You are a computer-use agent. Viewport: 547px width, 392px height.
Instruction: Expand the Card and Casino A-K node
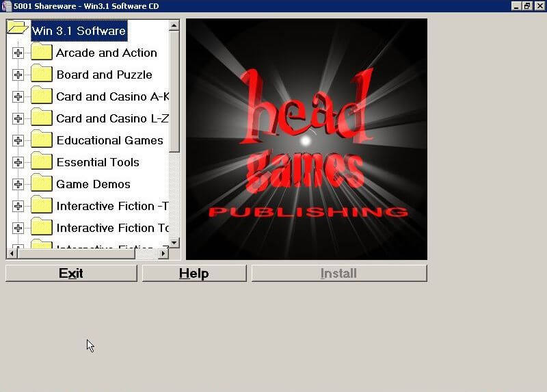coord(18,96)
